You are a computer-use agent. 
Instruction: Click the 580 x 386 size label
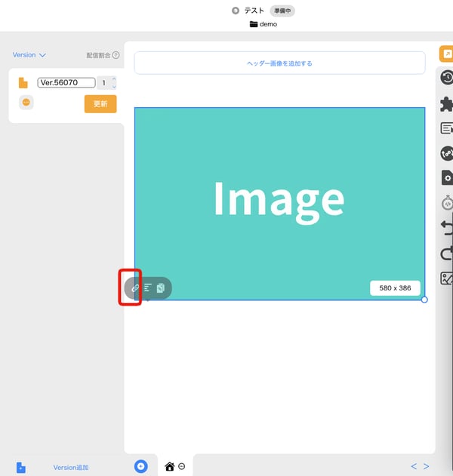click(x=395, y=288)
